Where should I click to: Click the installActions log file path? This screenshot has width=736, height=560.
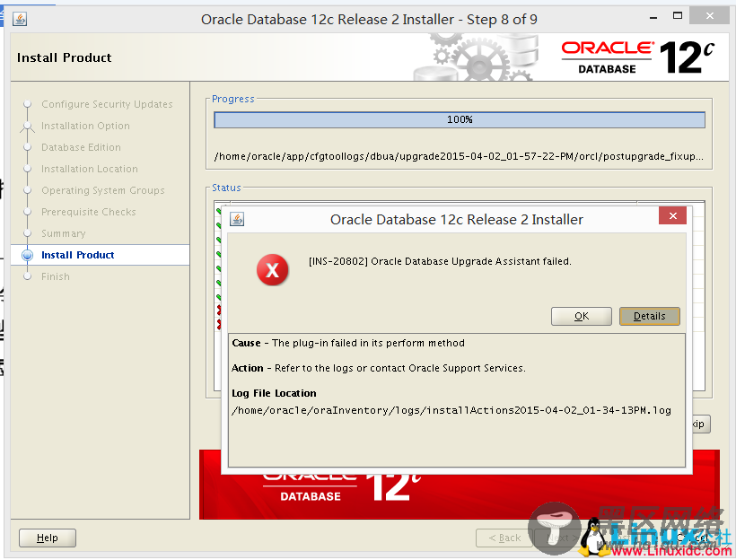pos(451,410)
